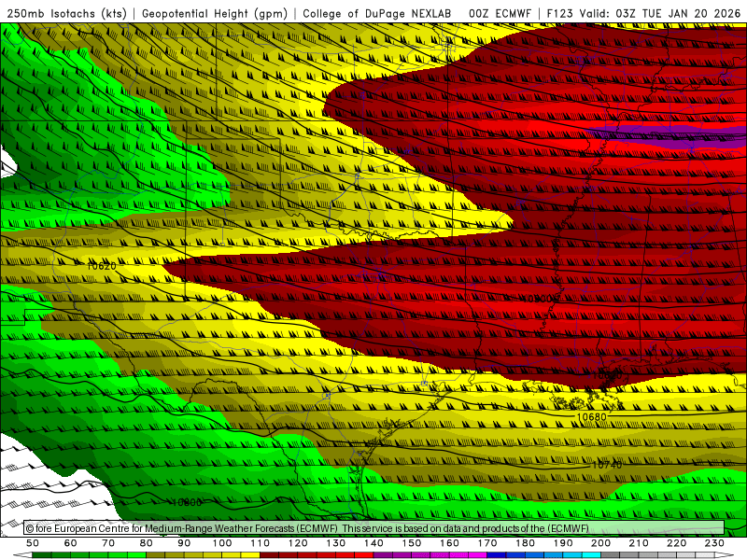Click the 230 knots color bar label
The width and height of the screenshot is (747, 560).
coord(714,543)
